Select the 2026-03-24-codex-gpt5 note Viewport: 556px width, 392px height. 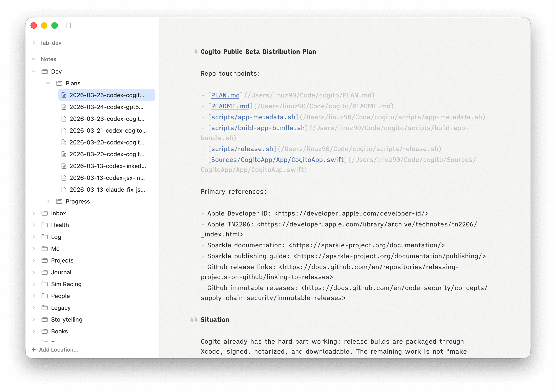click(x=107, y=107)
